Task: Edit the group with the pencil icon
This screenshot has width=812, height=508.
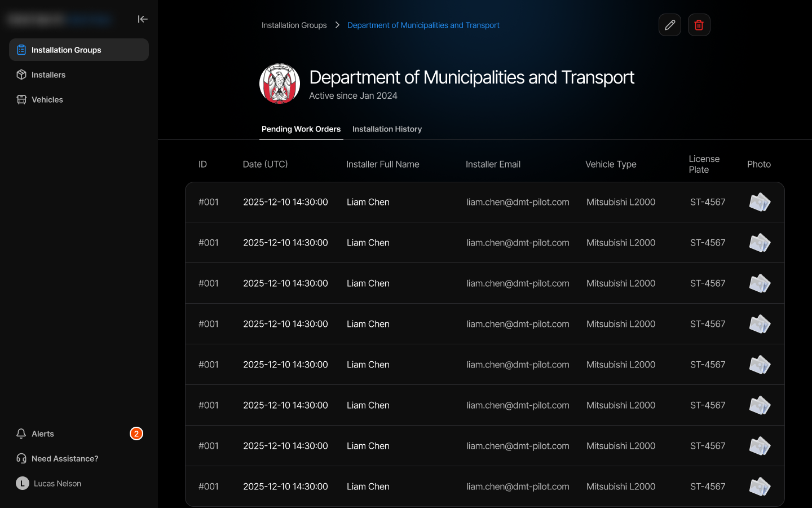Action: tap(670, 25)
